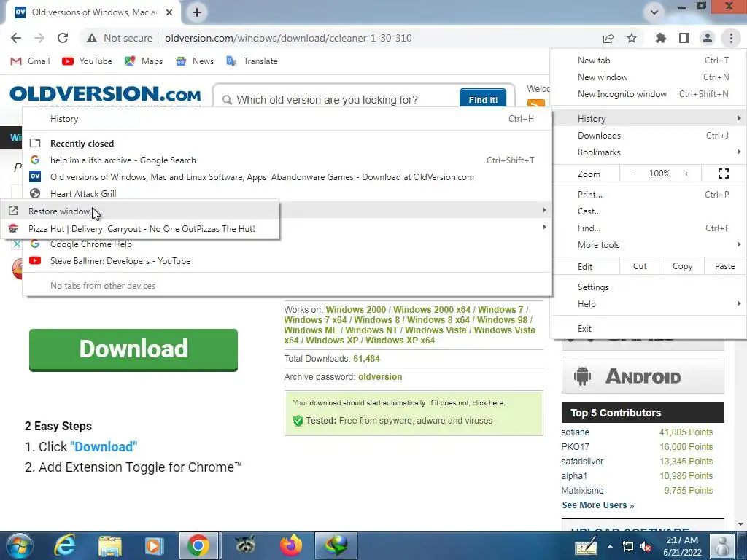Choose Exit in the Chrome menu
Image resolution: width=747 pixels, height=560 pixels.
(649, 329)
